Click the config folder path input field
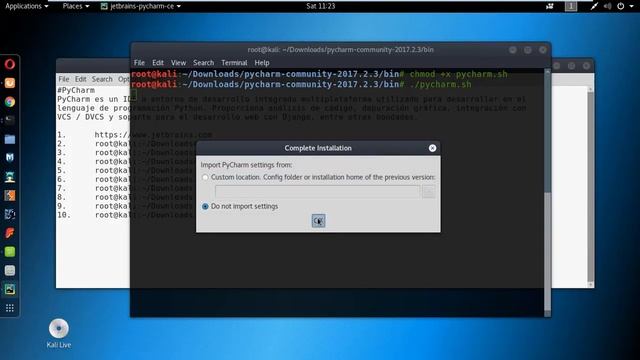Screen dimensions: 640x360 click(317, 192)
